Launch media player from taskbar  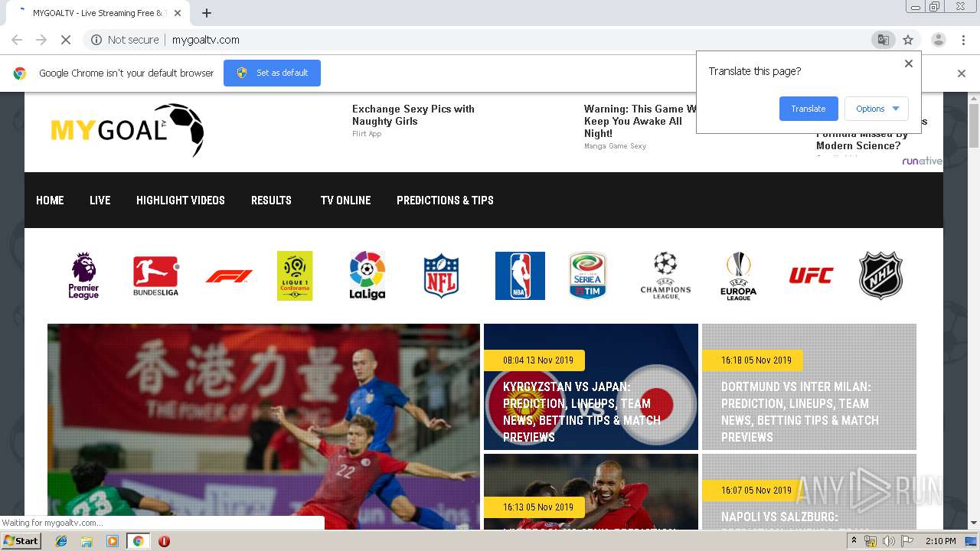pyautogui.click(x=113, y=541)
